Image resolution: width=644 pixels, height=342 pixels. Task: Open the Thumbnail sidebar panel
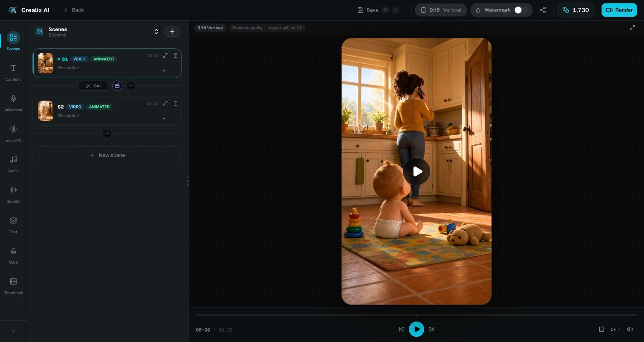click(x=13, y=286)
